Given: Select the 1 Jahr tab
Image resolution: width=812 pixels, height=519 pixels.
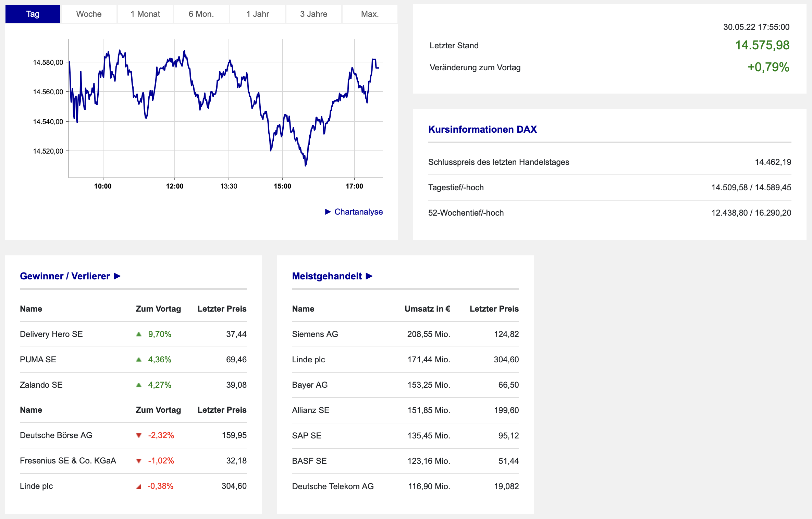Looking at the screenshot, I should pos(258,14).
